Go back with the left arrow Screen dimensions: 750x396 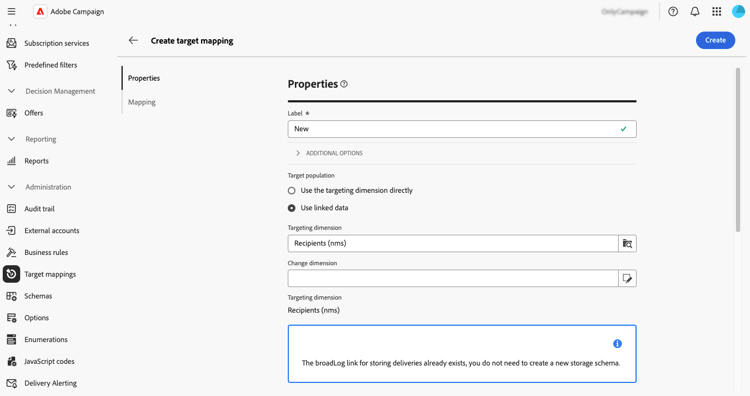(x=133, y=41)
